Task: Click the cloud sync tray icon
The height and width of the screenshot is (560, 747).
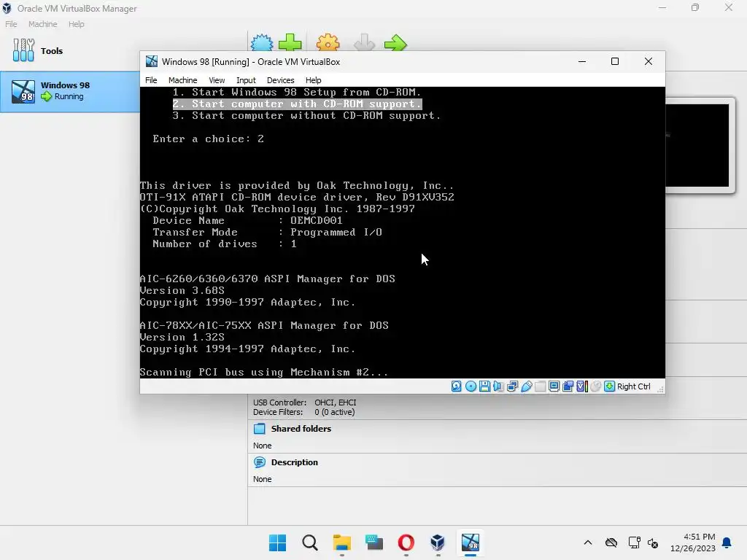Action: click(611, 542)
